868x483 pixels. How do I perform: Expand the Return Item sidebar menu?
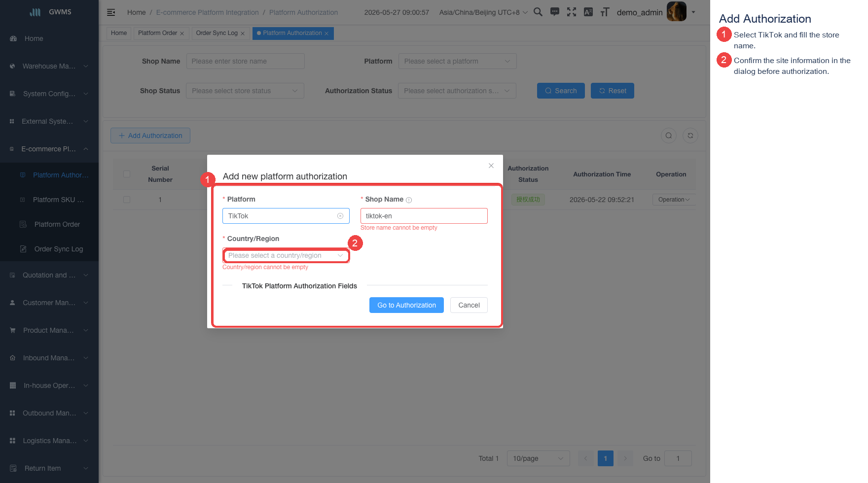(49, 468)
